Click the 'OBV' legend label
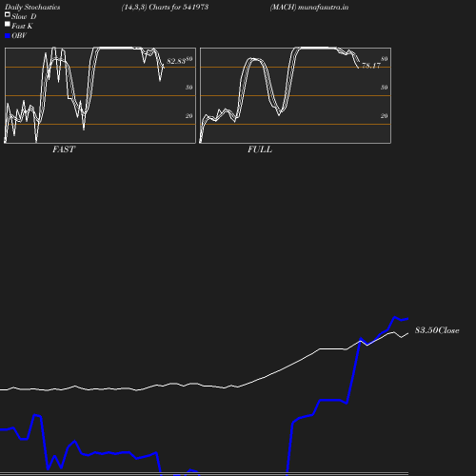476x476 pixels. click(19, 35)
